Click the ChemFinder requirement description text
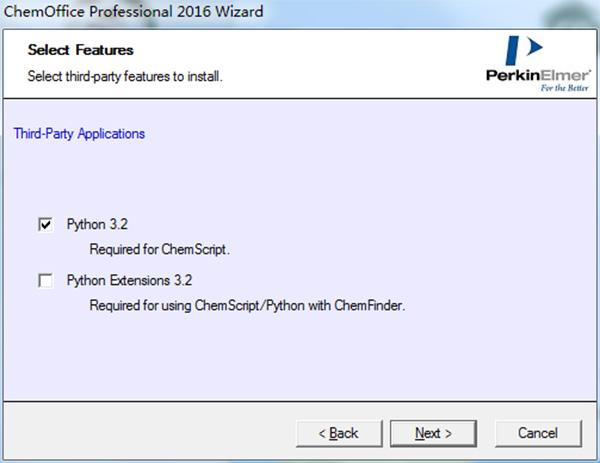This screenshot has height=463, width=600. (x=247, y=306)
